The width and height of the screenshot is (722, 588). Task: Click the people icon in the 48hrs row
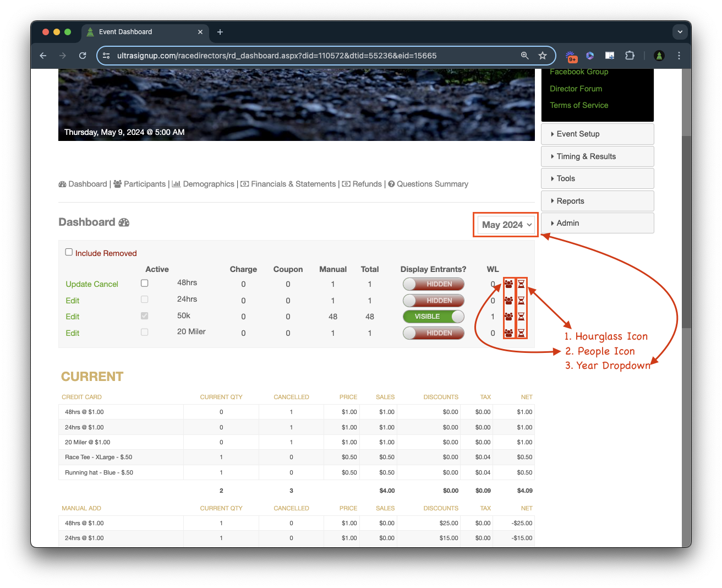(x=508, y=284)
